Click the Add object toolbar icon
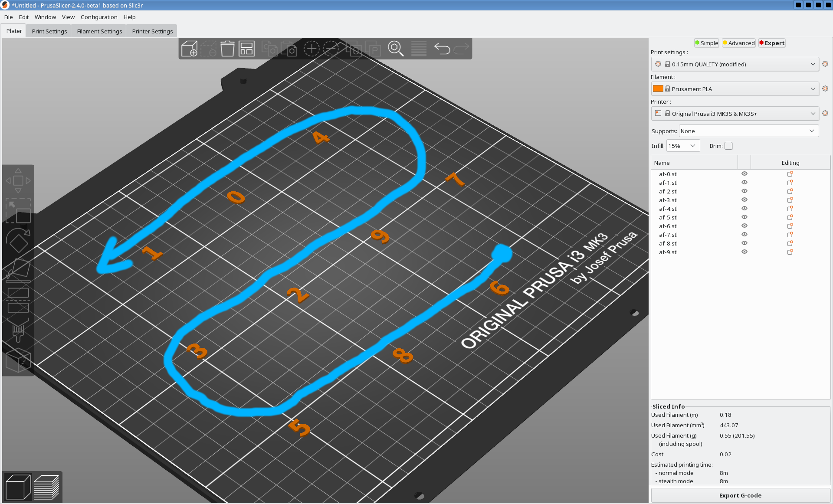This screenshot has height=504, width=833. click(189, 49)
